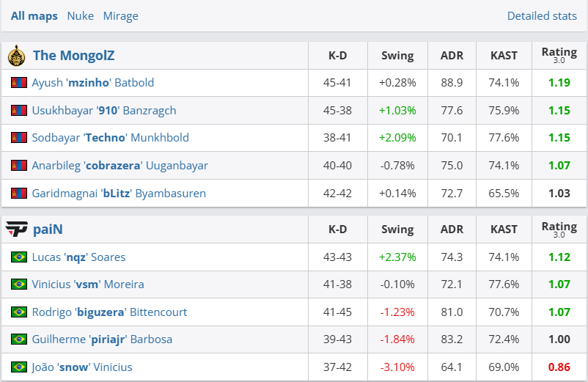Open the Detailed stats link
The height and width of the screenshot is (382, 588).
click(x=542, y=15)
